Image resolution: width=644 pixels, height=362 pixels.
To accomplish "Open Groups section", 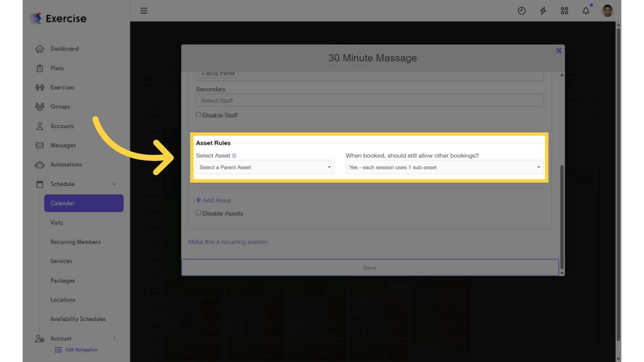I will click(x=60, y=107).
